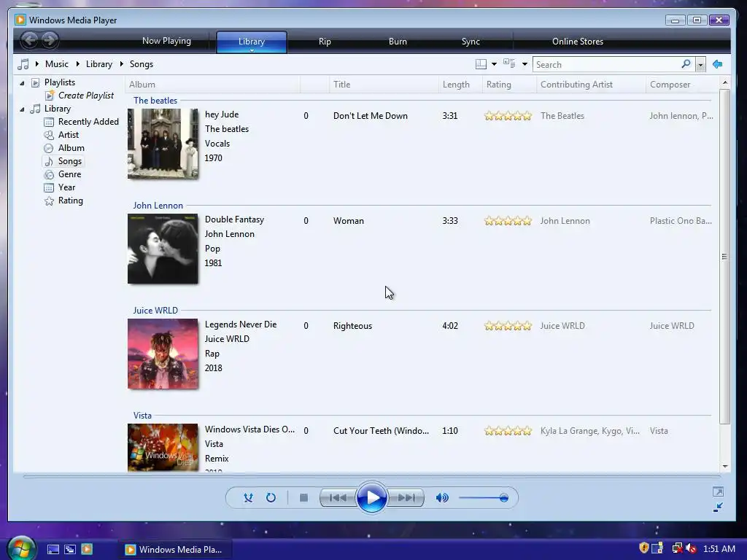The width and height of the screenshot is (747, 560).
Task: Sort by the Album column header
Action: [x=212, y=85]
